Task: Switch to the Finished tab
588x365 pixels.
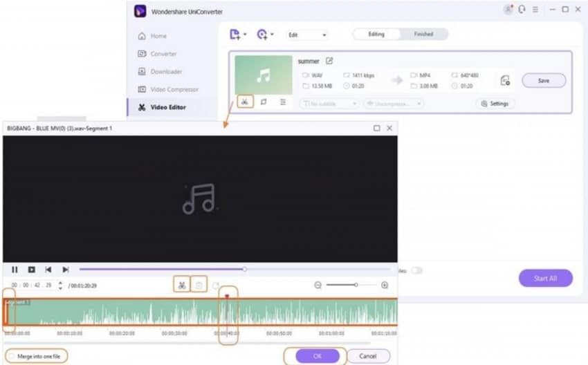Action: tap(423, 34)
